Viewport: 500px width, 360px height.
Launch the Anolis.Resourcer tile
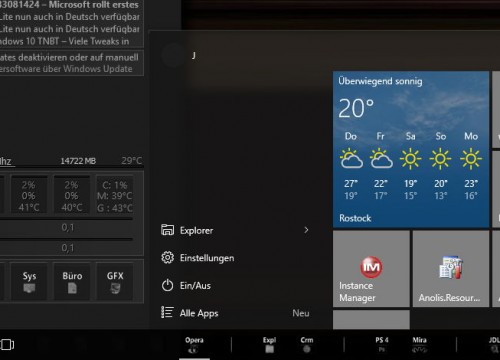point(451,269)
